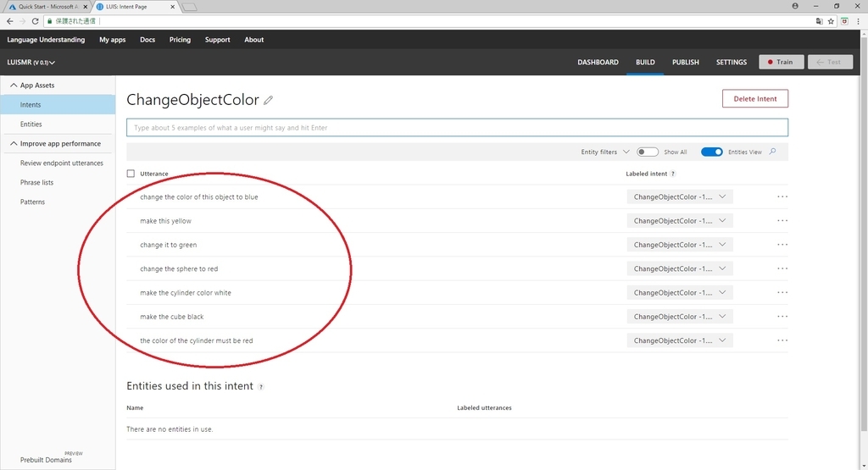Open Docs in the top menu
This screenshot has width=868, height=470.
click(147, 40)
